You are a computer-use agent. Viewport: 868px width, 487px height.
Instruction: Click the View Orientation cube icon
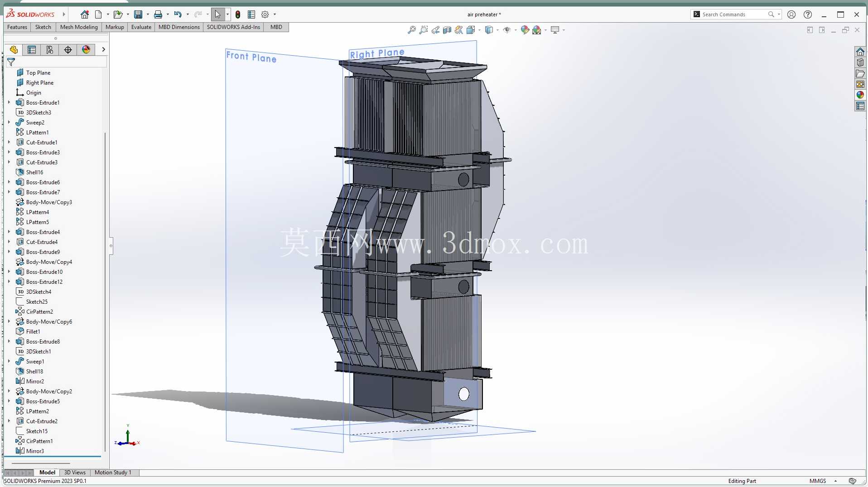click(471, 30)
